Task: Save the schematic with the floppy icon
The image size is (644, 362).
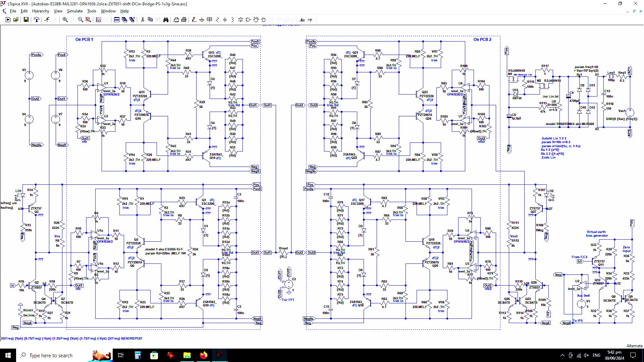Action: tap(26, 20)
